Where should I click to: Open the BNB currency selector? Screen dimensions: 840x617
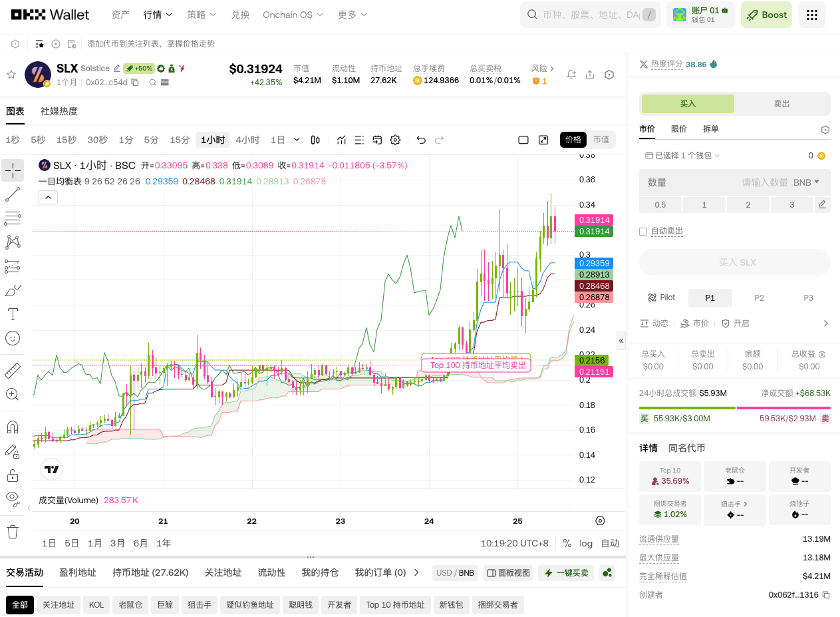pos(807,182)
